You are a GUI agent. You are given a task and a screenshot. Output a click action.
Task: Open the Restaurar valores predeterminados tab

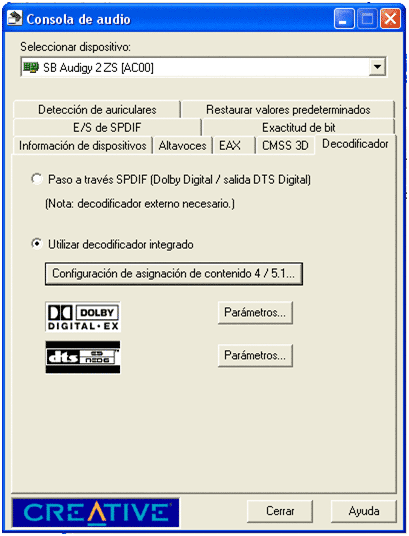[288, 109]
